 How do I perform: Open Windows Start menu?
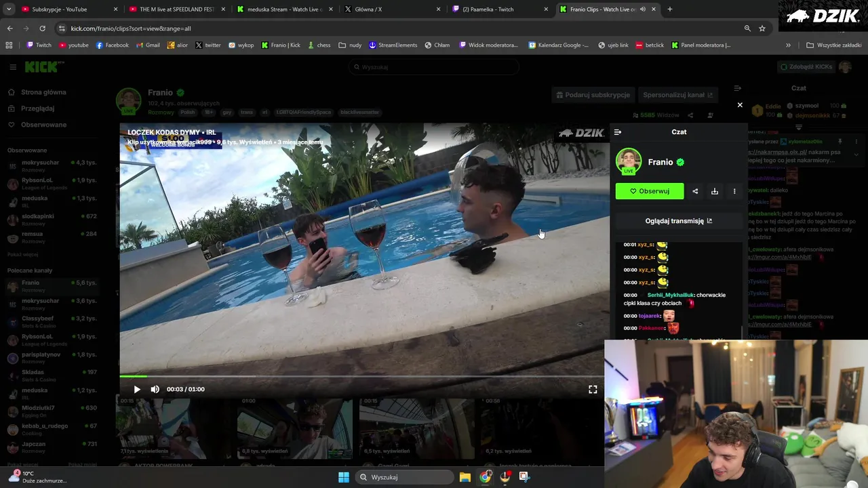tap(344, 477)
